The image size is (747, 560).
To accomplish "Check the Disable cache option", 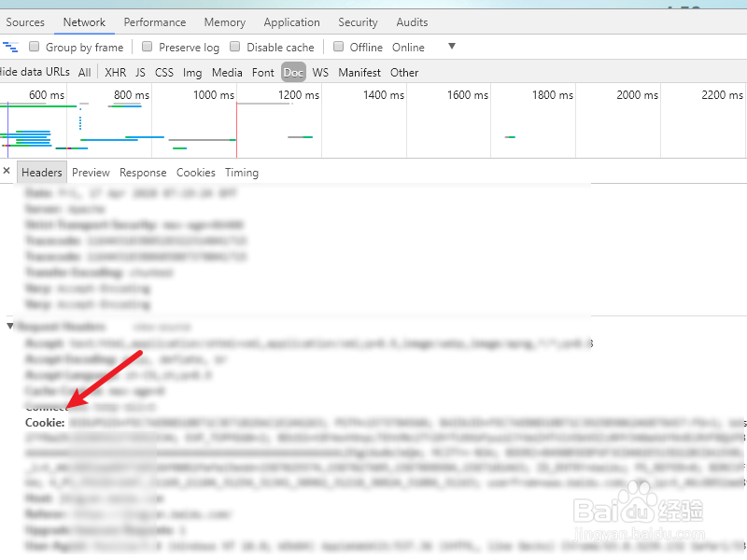I will coord(235,47).
